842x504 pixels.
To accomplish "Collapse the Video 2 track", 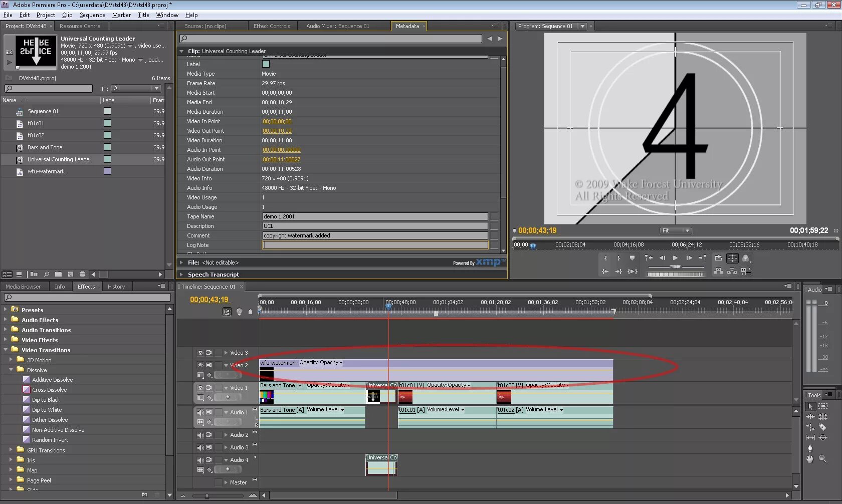I will pos(226,365).
